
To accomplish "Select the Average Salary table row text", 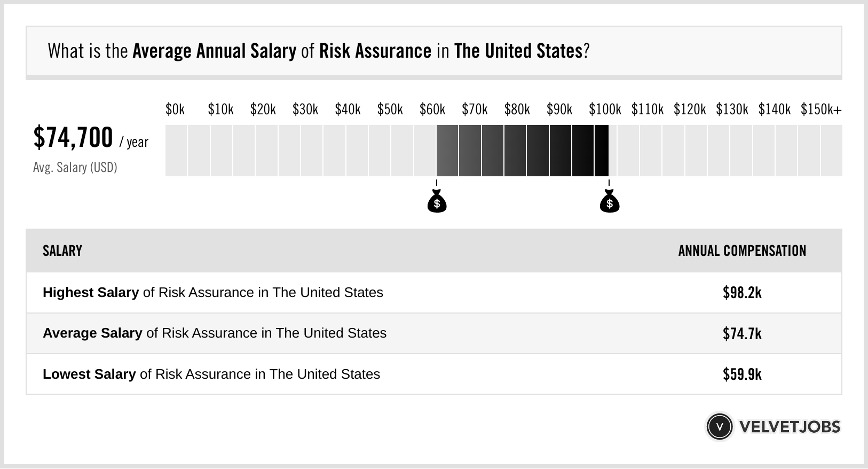I will (x=214, y=333).
